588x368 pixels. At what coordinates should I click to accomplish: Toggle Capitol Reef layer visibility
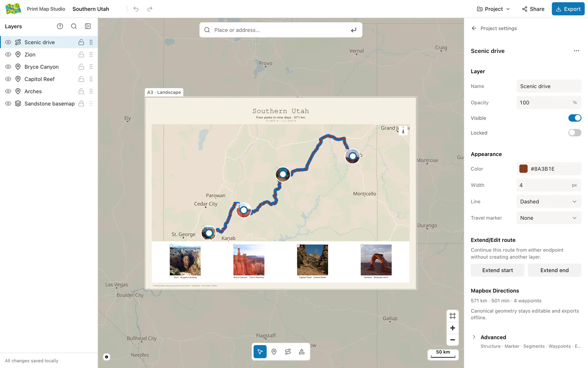tap(8, 79)
